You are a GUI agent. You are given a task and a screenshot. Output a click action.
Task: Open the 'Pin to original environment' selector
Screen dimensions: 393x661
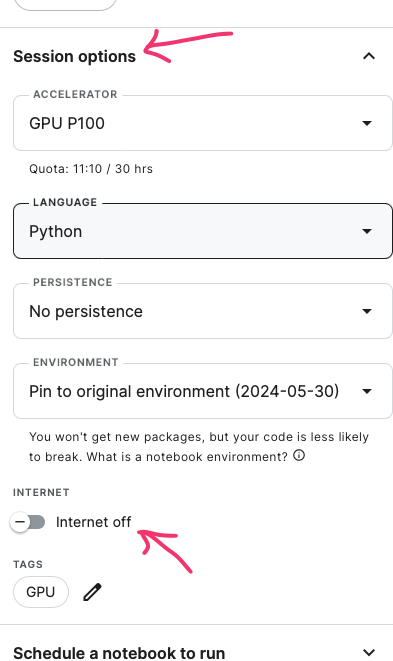(203, 391)
